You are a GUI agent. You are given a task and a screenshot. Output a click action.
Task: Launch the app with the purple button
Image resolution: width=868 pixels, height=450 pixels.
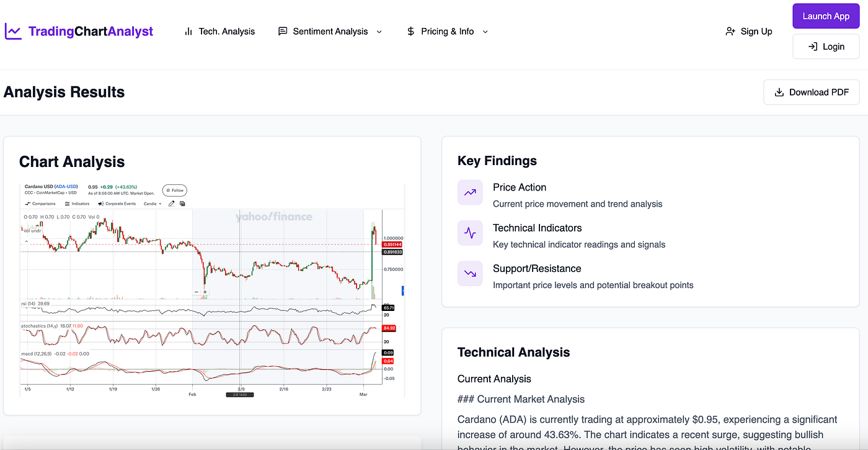tap(826, 16)
